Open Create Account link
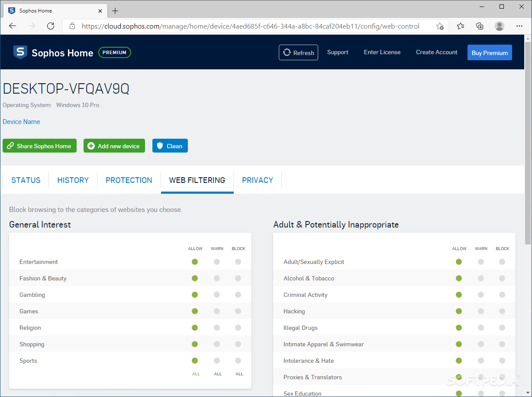The width and height of the screenshot is (532, 397). (437, 52)
